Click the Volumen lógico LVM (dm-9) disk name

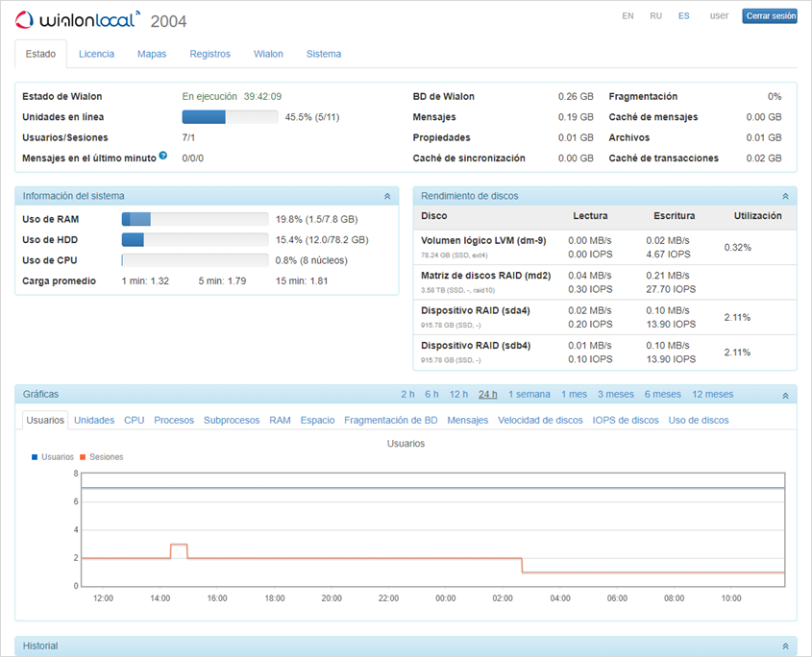tap(483, 241)
